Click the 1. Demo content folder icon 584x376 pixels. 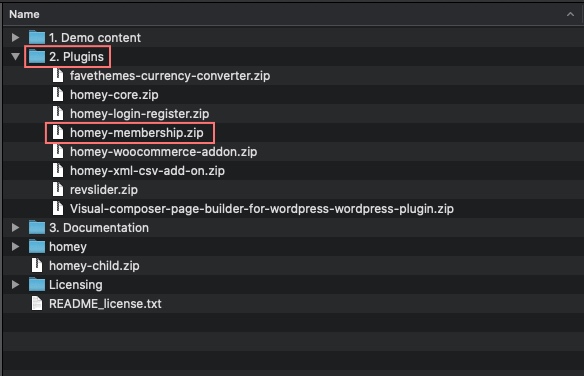[x=37, y=37]
